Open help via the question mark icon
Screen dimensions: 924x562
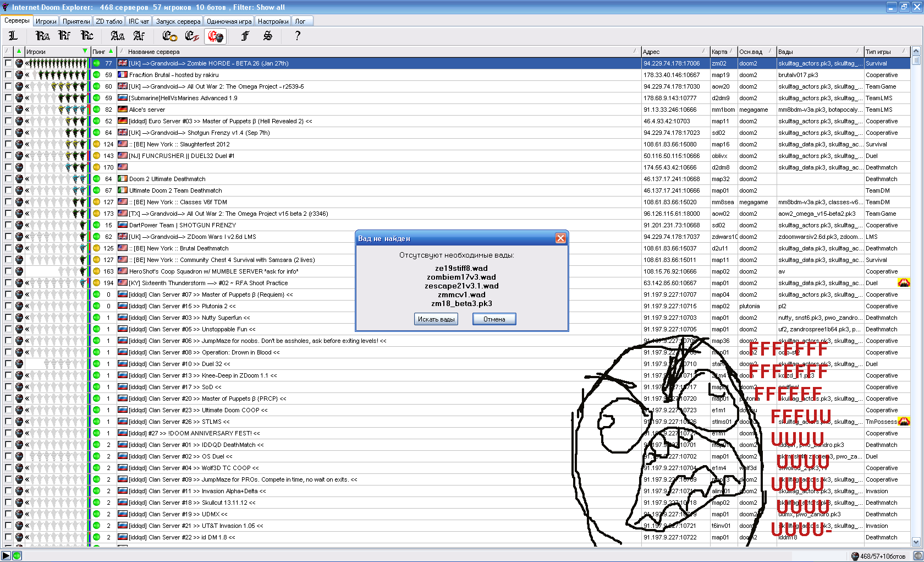pyautogui.click(x=298, y=36)
